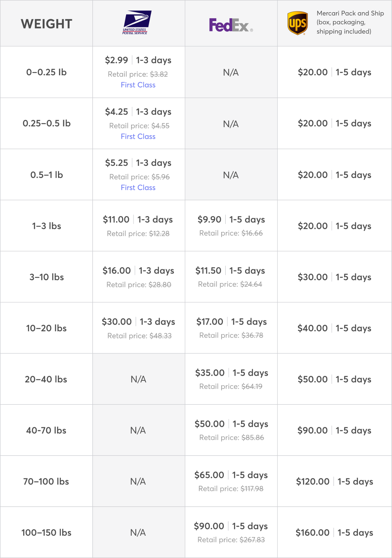Click the UPS shield logo
This screenshot has width=392, height=558.
(298, 23)
